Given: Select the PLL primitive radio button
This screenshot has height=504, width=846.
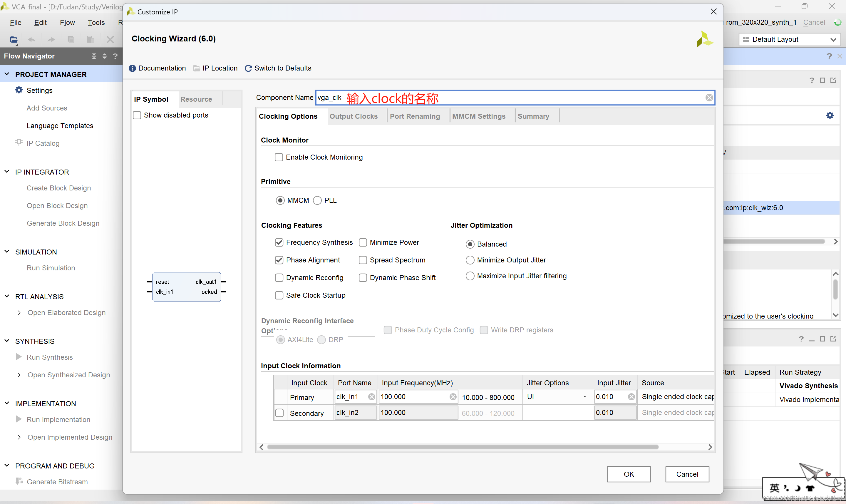Looking at the screenshot, I should pyautogui.click(x=317, y=200).
